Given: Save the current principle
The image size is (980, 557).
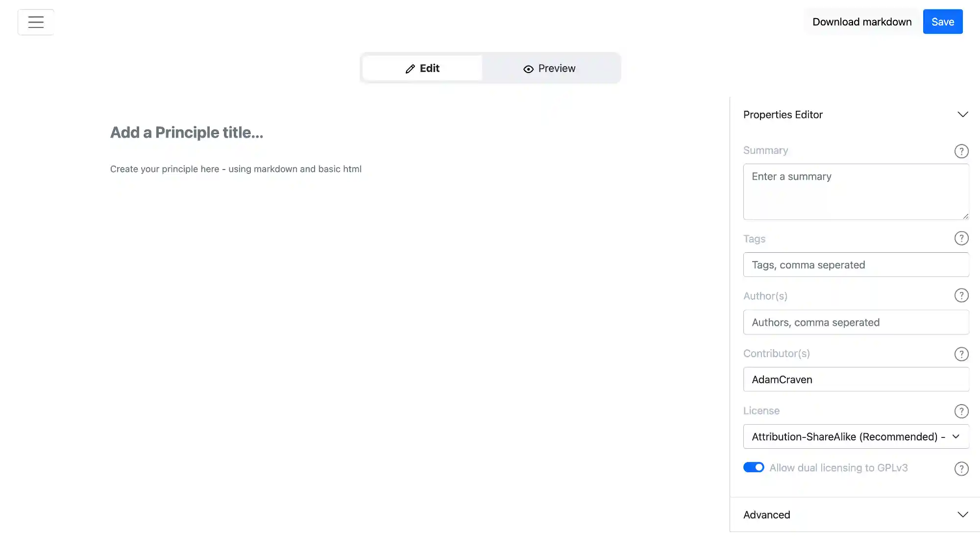Looking at the screenshot, I should (x=942, y=22).
